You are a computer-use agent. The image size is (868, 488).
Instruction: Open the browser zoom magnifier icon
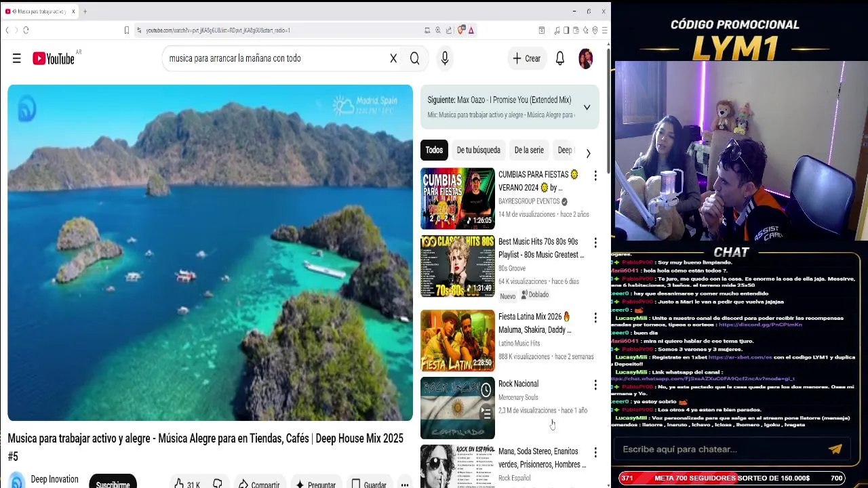[438, 30]
